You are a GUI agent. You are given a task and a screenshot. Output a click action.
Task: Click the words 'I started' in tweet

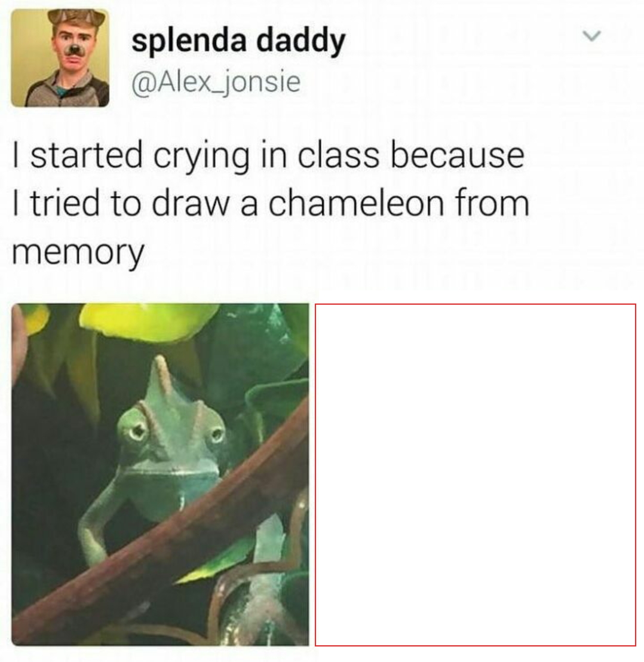[77, 155]
